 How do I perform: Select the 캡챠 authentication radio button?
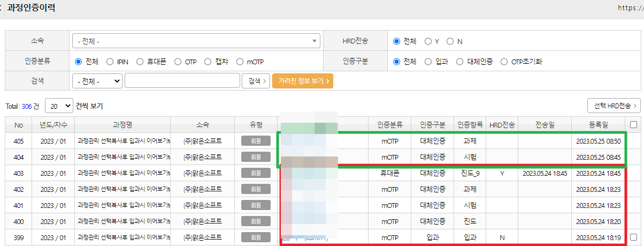tap(208, 62)
